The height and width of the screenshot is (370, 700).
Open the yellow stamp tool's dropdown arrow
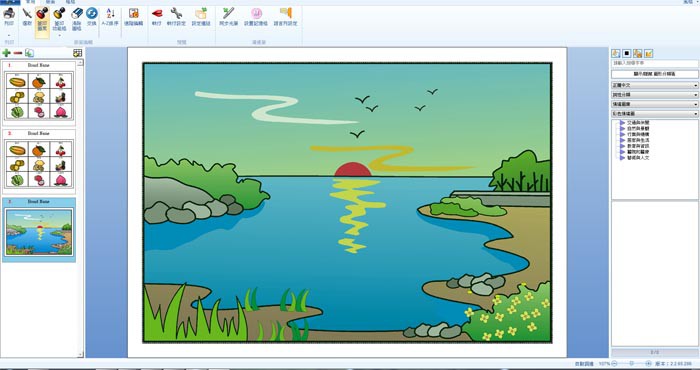pyautogui.click(x=59, y=35)
